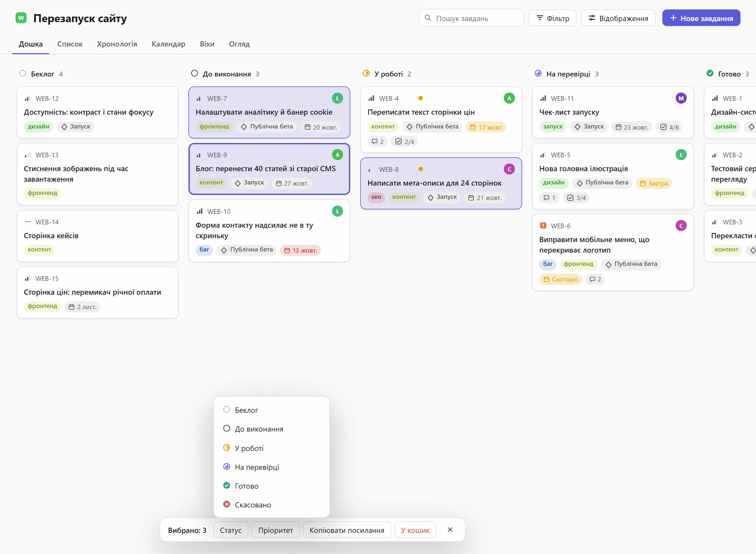Open the L assignee avatar on WEB-7

point(338,98)
